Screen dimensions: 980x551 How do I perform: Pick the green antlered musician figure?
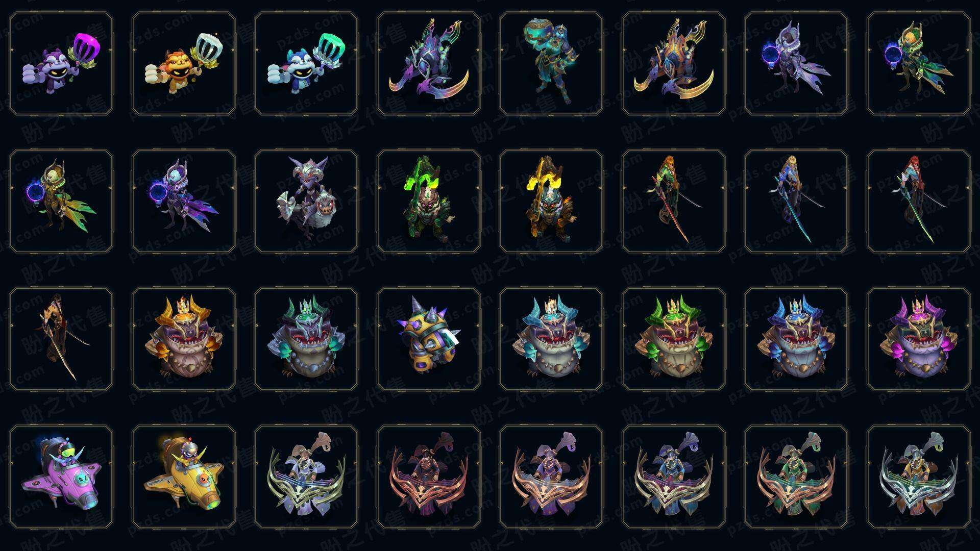796,477
